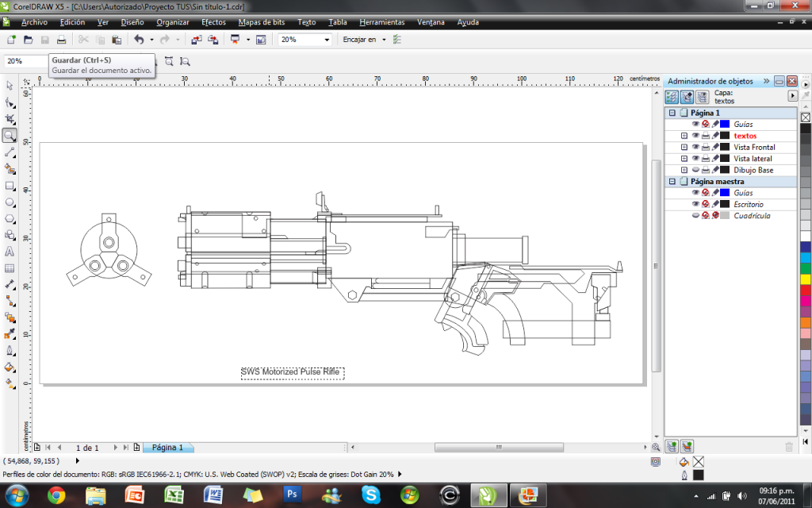Toggle visibility eye of Vista Frontal layer
Viewport: 812px width, 508px height.
click(695, 147)
